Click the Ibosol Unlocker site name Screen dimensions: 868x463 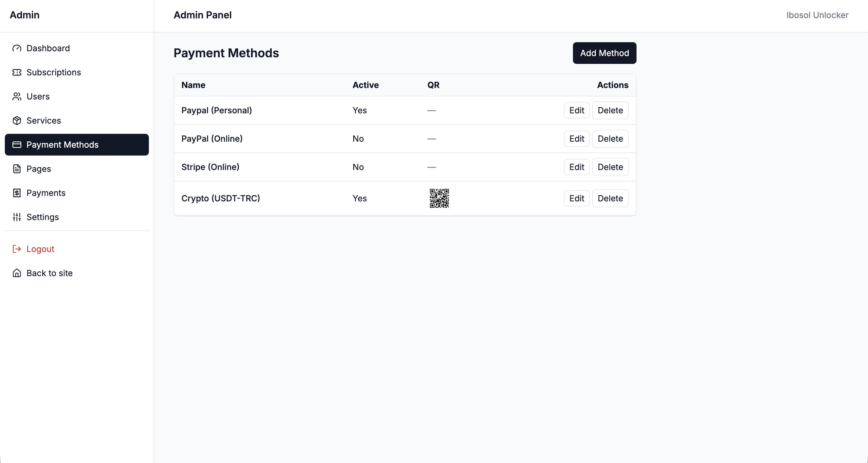tap(817, 15)
